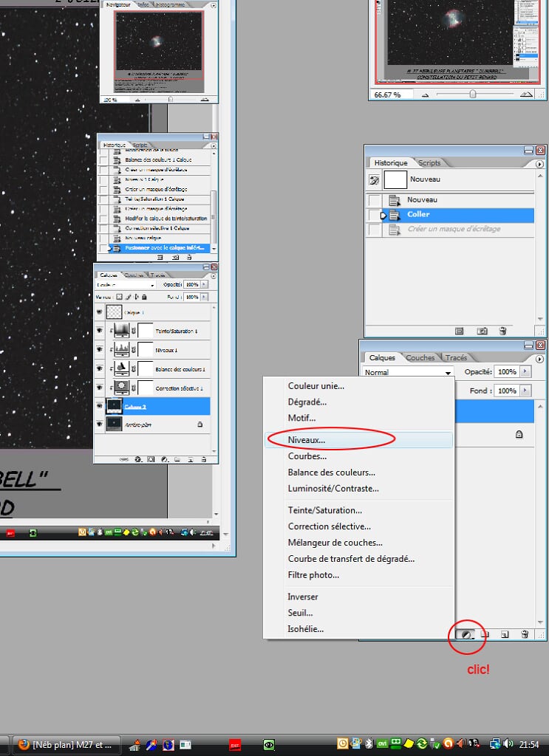
Task: Click the [Néb plan] M27 taskbar button
Action: (x=67, y=745)
